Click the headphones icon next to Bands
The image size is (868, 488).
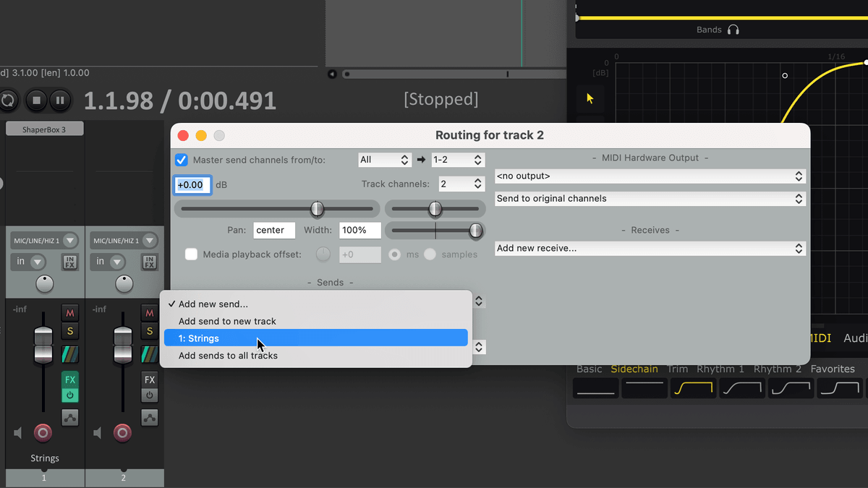733,30
